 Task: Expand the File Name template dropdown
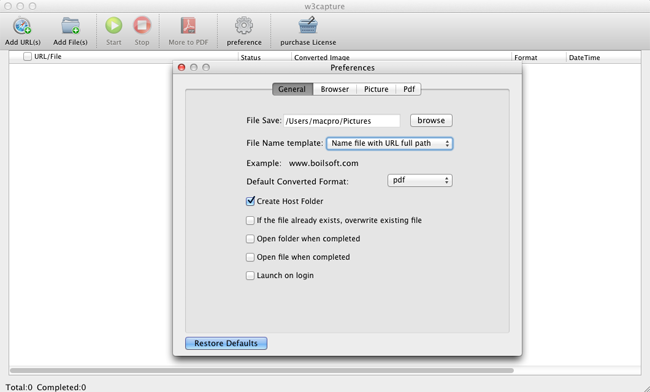(x=390, y=143)
